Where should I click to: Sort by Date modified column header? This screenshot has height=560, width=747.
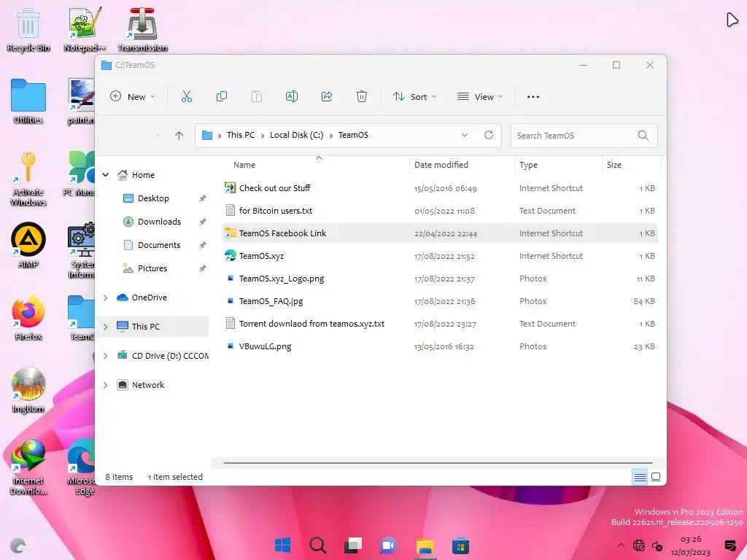[x=441, y=165]
